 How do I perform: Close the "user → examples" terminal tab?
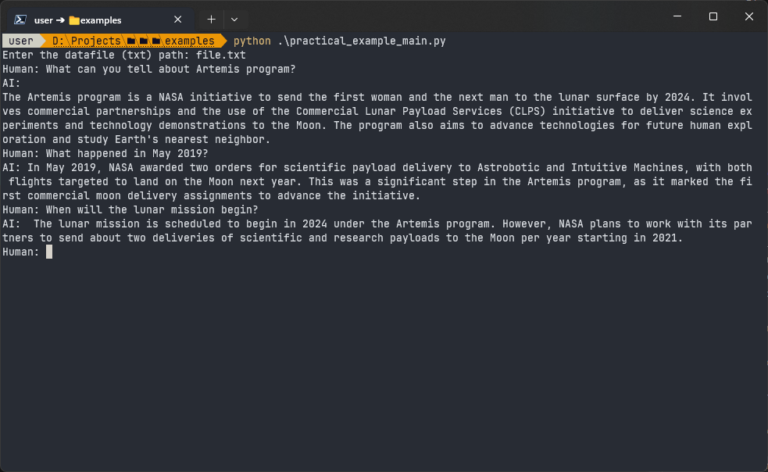[x=178, y=19]
